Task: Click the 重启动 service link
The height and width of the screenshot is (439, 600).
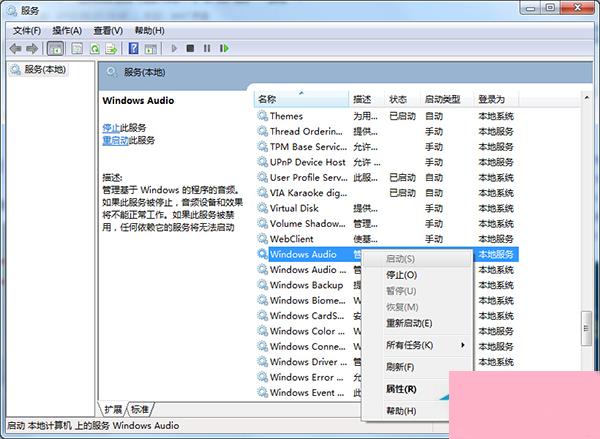Action: 115,140
